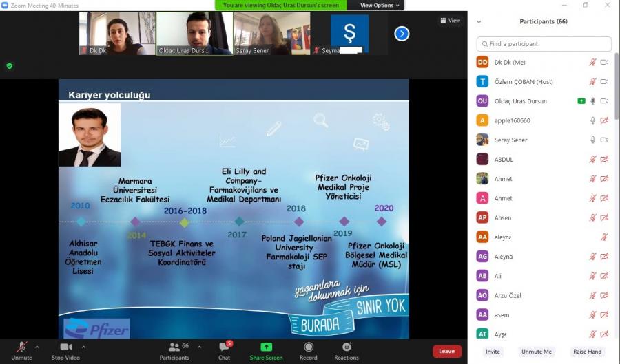620x364 pixels.
Task: Unmute the microphone in bottom toolbar
Action: point(21,347)
